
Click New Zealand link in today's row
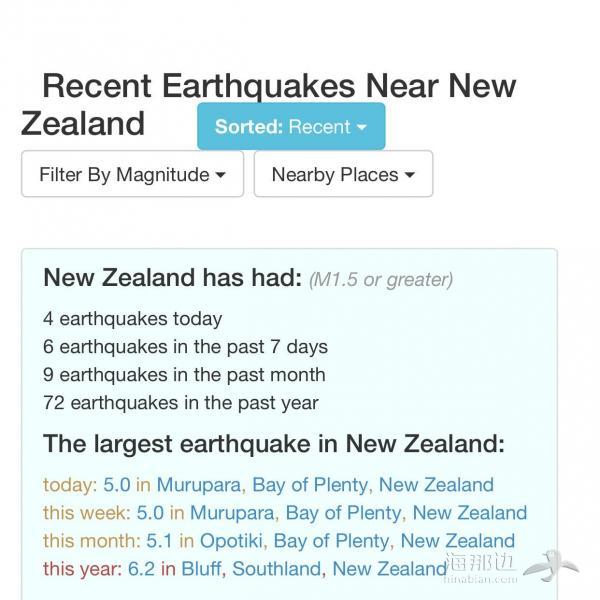tap(436, 485)
